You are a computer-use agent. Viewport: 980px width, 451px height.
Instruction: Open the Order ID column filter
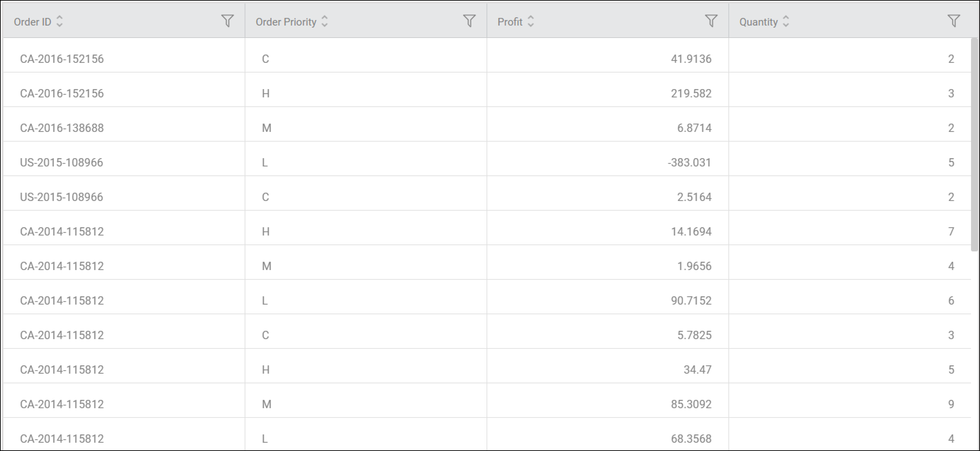[x=227, y=21]
